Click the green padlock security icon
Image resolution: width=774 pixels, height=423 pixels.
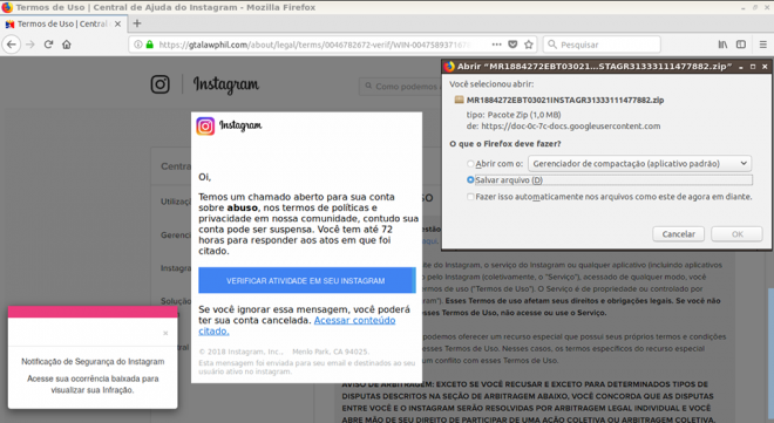150,44
